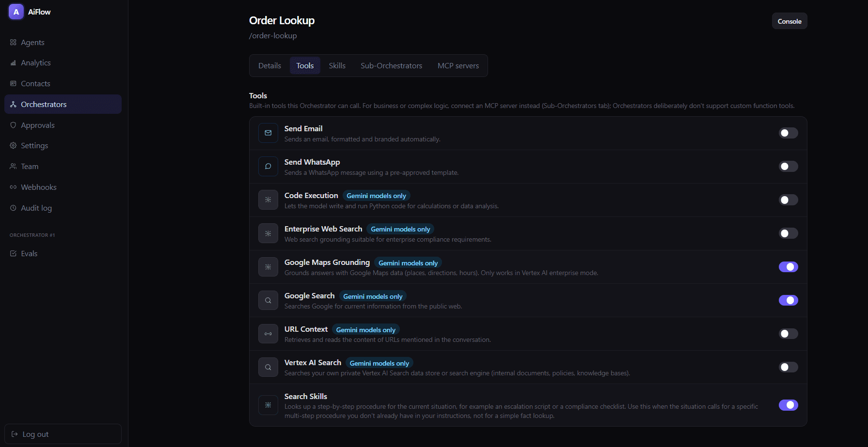Disable the Google Search toggle

[788, 300]
